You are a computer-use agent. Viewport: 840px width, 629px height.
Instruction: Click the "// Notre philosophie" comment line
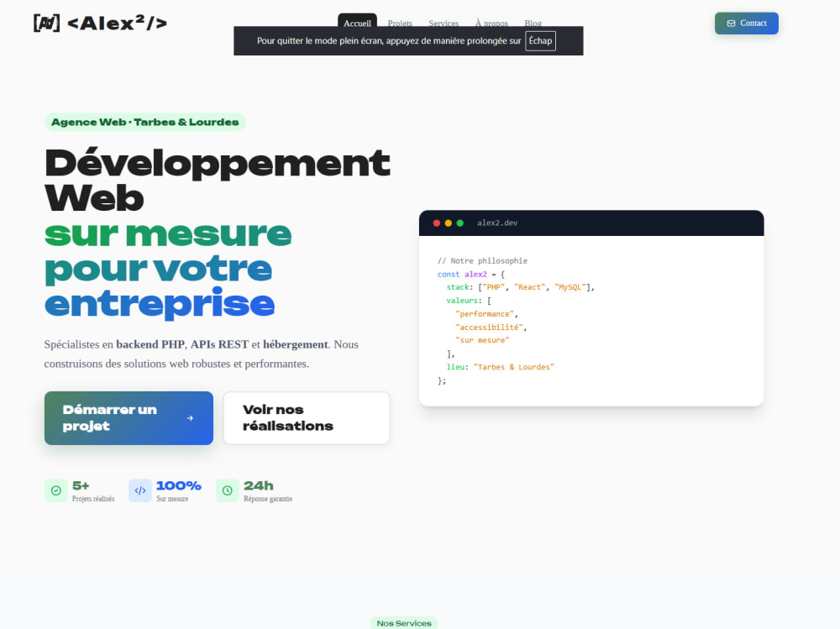tap(482, 261)
